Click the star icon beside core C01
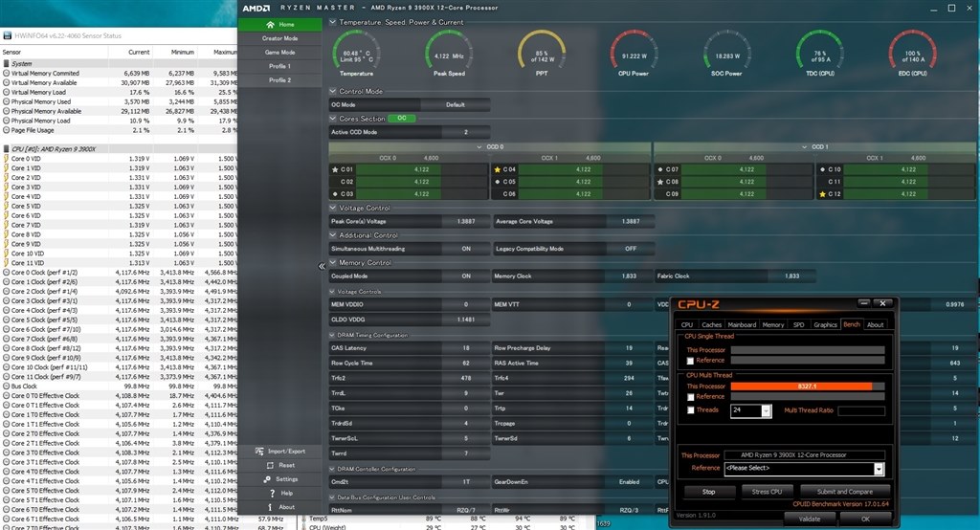The image size is (980, 530). [x=335, y=169]
